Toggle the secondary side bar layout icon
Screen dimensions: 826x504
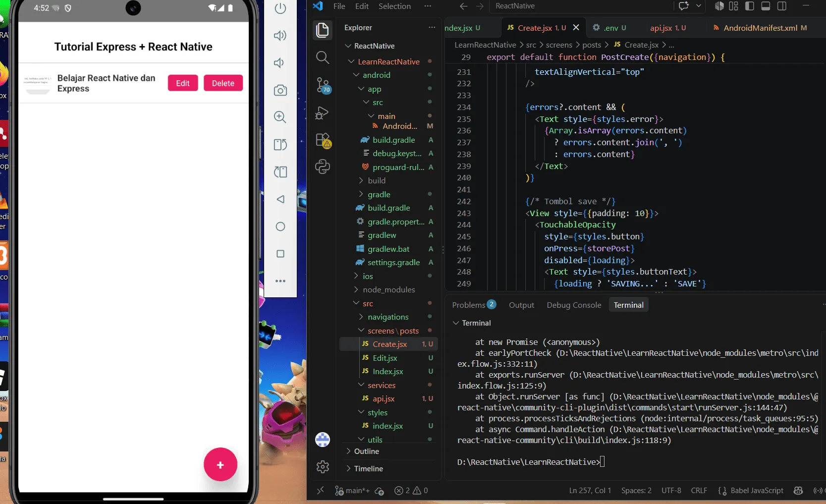coord(782,6)
